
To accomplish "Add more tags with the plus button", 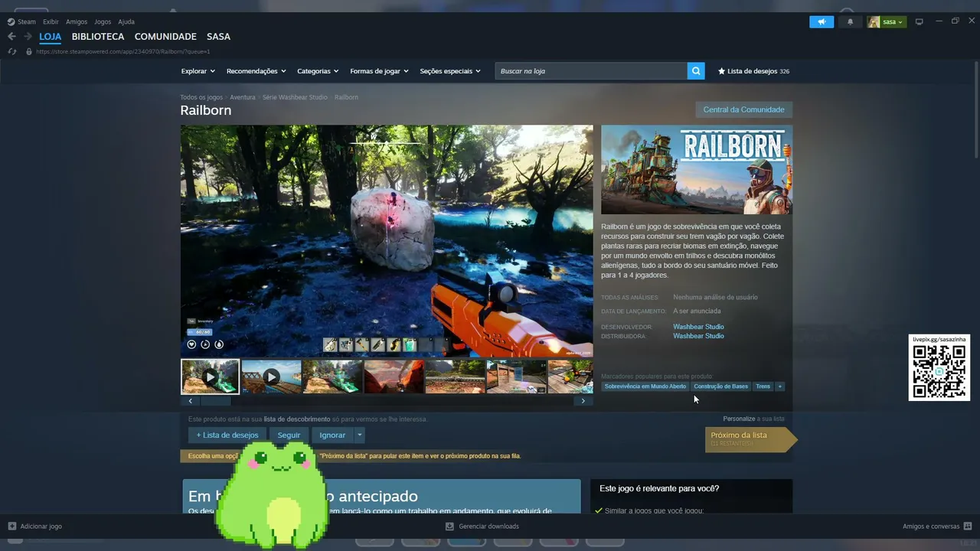I will (x=780, y=386).
